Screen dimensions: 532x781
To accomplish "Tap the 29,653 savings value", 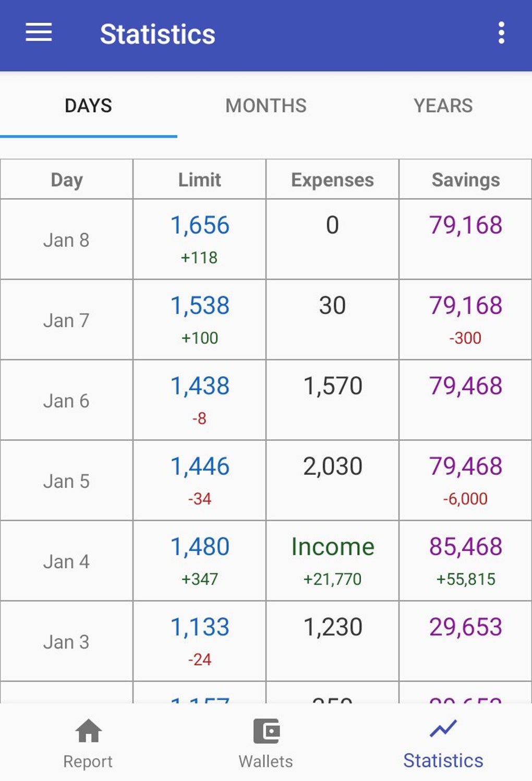I will click(465, 627).
